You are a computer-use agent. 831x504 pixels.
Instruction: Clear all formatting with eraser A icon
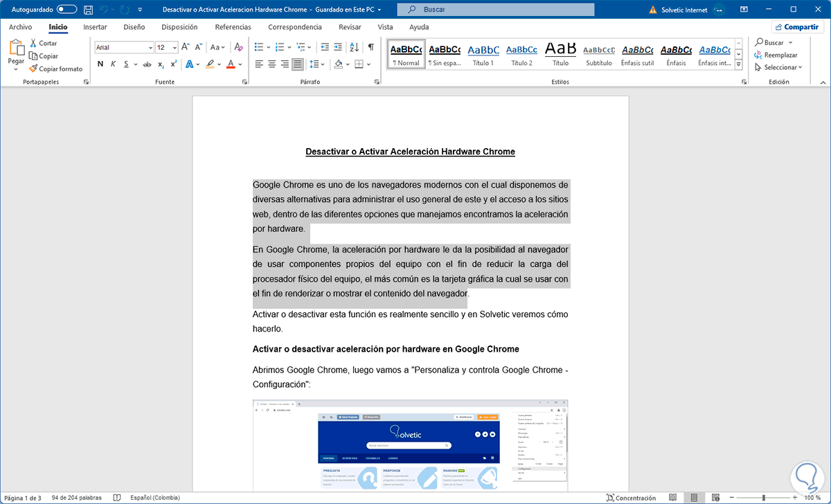pyautogui.click(x=238, y=47)
